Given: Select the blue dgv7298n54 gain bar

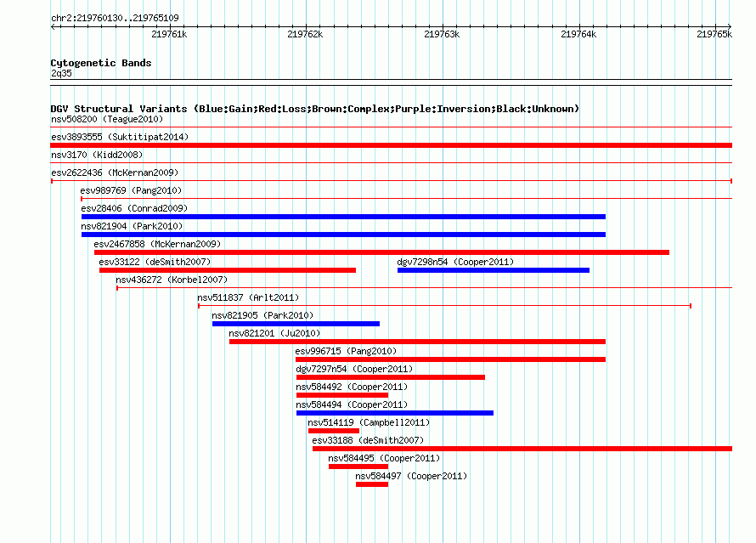Looking at the screenshot, I should [494, 270].
